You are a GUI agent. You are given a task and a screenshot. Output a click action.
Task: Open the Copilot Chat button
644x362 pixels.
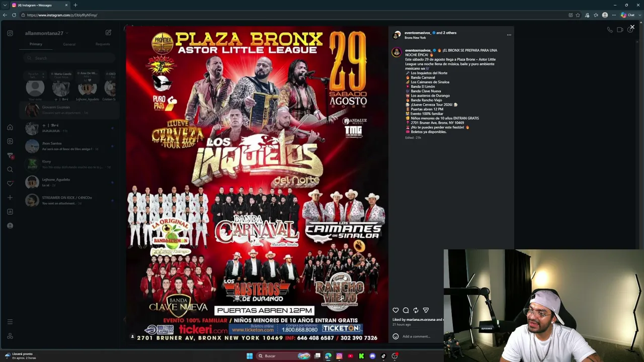(x=628, y=15)
